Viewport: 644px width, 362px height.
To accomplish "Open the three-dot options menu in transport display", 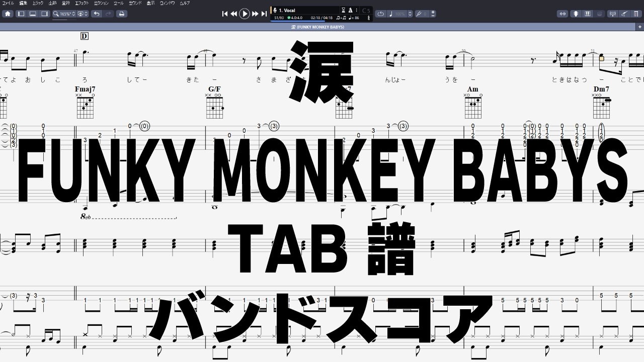I will point(357,10).
